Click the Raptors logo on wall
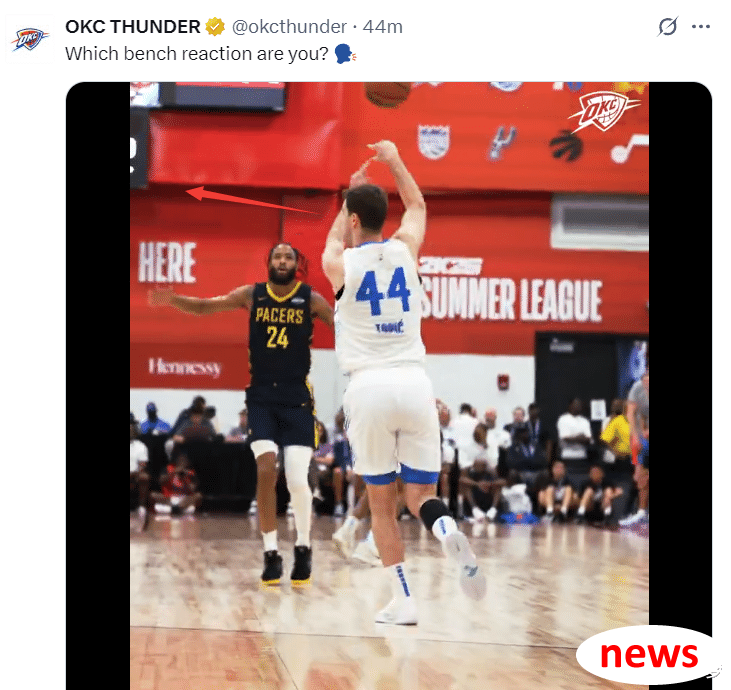The width and height of the screenshot is (731, 690). pos(565,145)
